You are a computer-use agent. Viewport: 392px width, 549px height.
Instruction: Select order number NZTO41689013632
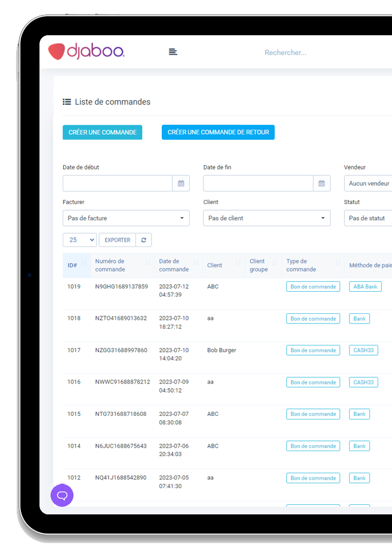[x=121, y=318]
